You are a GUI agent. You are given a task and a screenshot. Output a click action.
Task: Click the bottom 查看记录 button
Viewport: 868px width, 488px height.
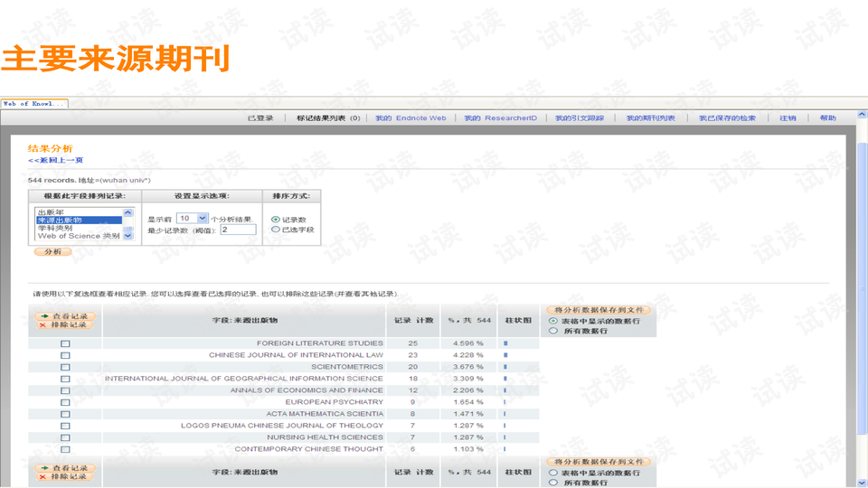[x=65, y=468]
